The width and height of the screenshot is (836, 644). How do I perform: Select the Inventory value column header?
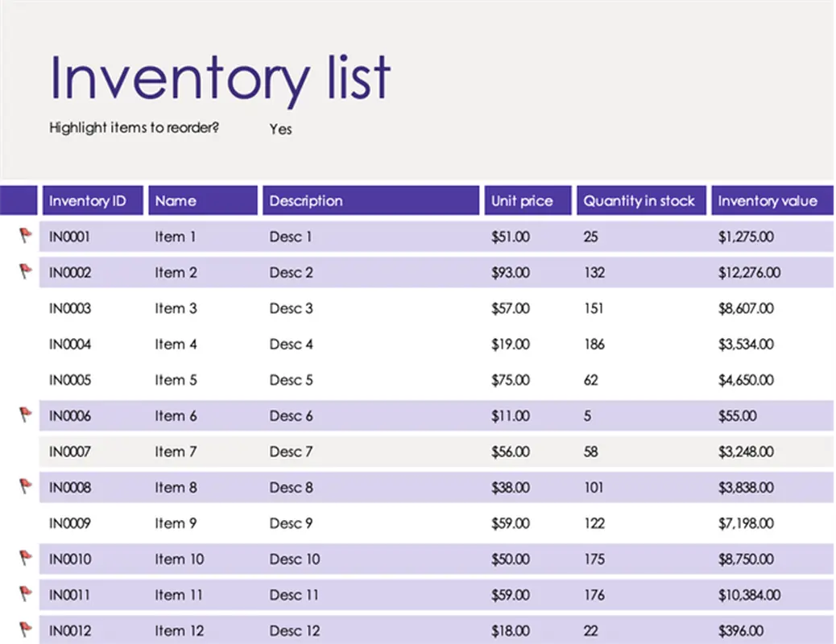click(772, 200)
